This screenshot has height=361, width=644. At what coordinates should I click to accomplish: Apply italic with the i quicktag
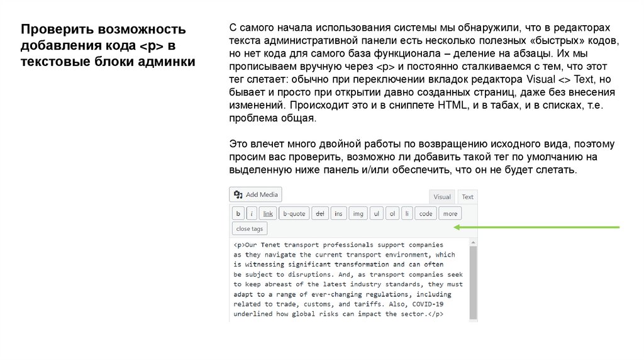(x=252, y=214)
